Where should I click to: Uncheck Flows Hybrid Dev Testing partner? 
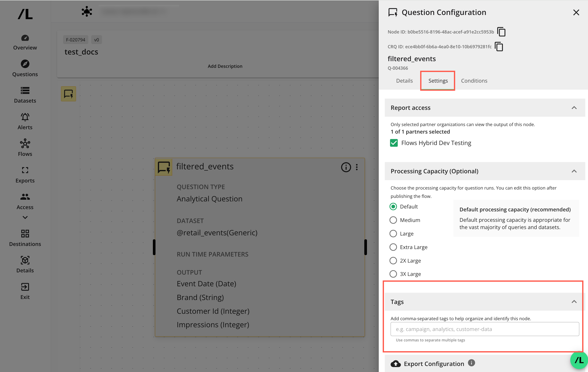(x=394, y=143)
